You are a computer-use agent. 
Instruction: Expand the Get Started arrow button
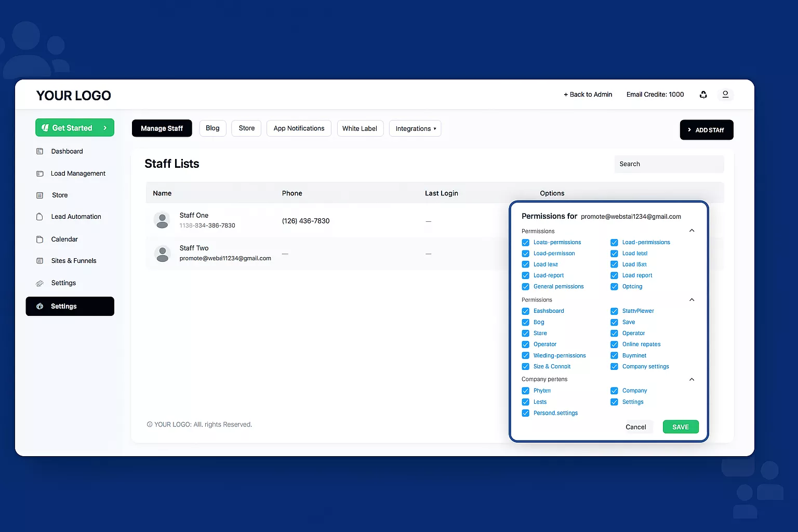[105, 128]
